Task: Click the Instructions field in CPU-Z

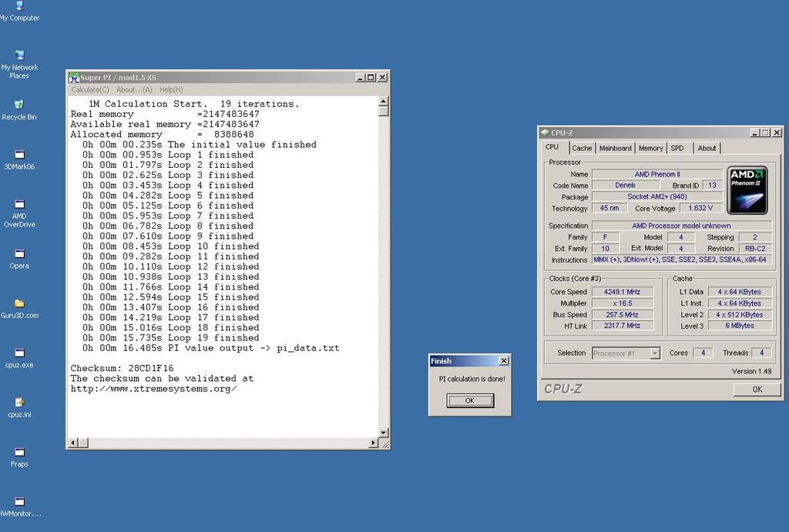Action: point(681,260)
